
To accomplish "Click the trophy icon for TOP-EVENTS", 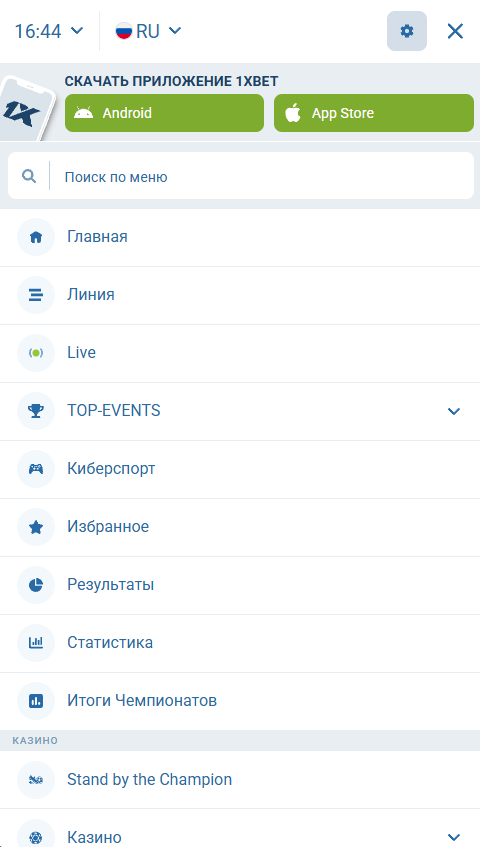I will [36, 411].
